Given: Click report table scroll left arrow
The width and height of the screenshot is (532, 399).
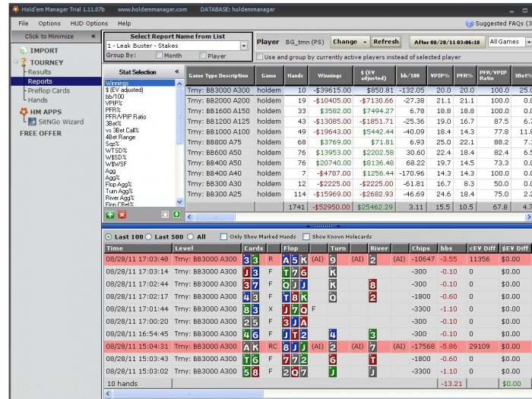Looking at the screenshot, I should (x=189, y=217).
